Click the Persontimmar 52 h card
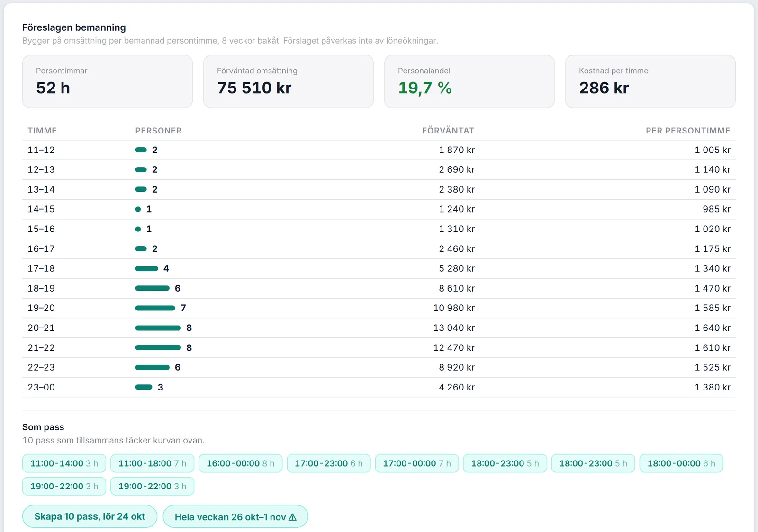Screen dimensions: 758x532 click(x=108, y=81)
